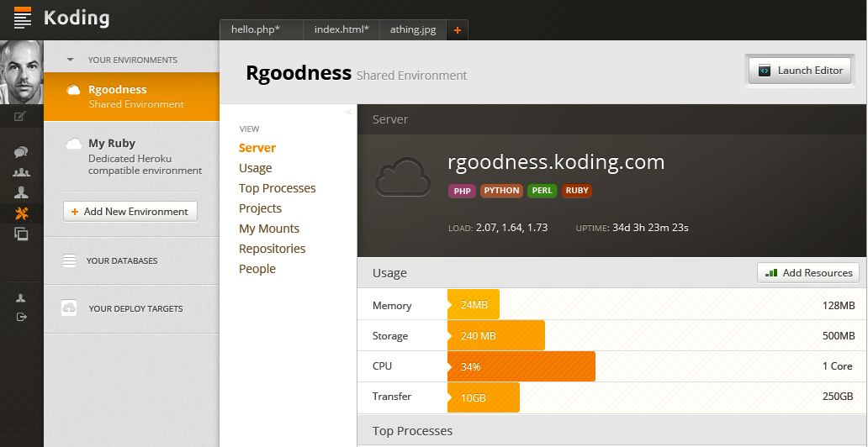The width and height of the screenshot is (868, 447).
Task: Expand Your Databases section
Action: pyautogui.click(x=131, y=260)
